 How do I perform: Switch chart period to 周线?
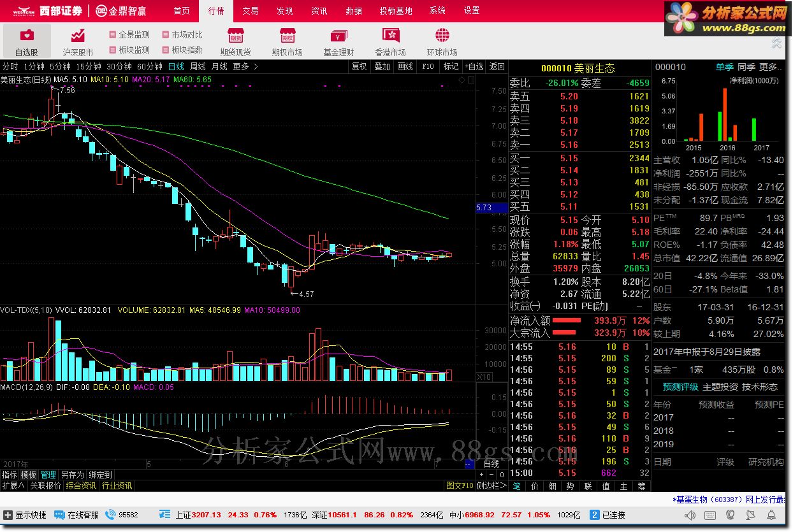(x=198, y=66)
